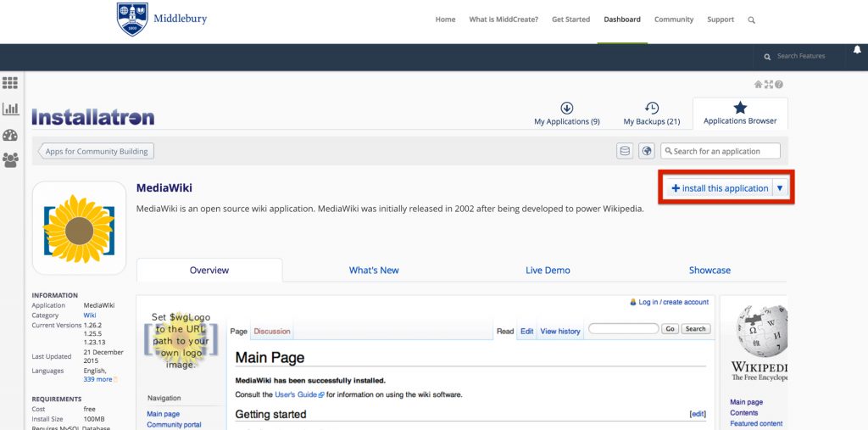Select the wiki Page tab
The height and width of the screenshot is (430, 868).
click(238, 332)
